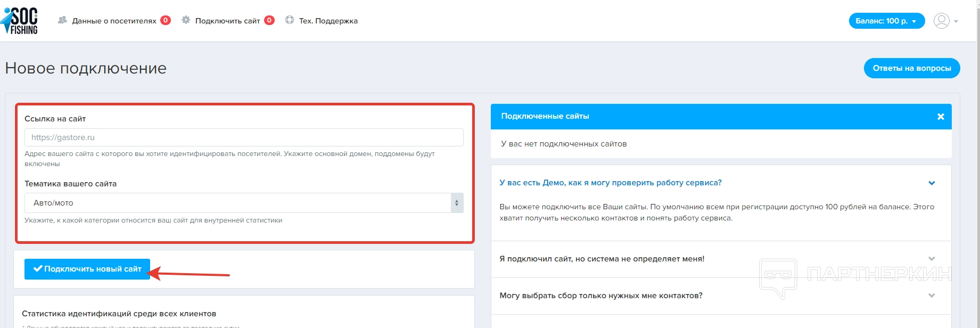The image size is (980, 328).
Task: Open Данные о посетителях menu item
Action: [114, 21]
